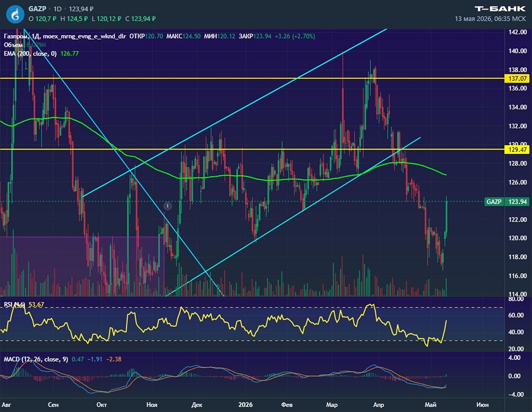Image resolution: width=532 pixels, height=412 pixels.
Task: Click the Дек label on time axis
Action: coord(197,405)
